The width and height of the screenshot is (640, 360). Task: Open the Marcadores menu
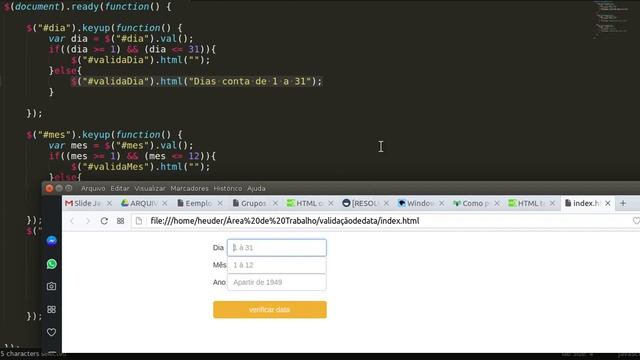(x=189, y=189)
